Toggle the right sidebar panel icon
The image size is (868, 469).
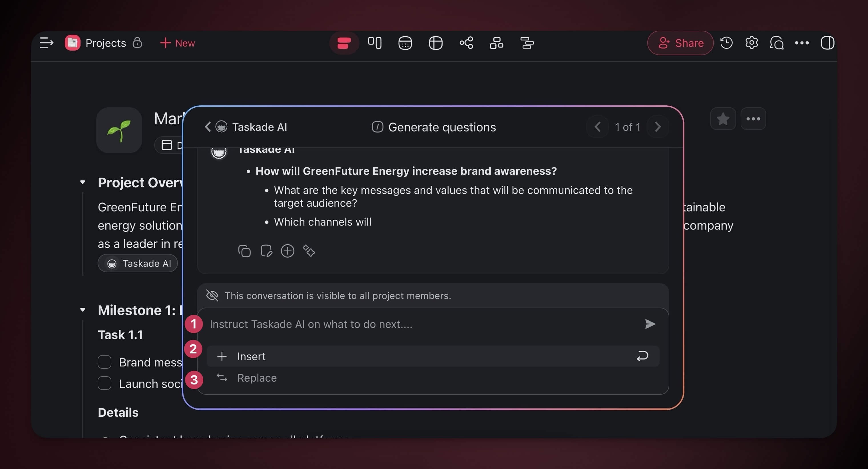click(x=827, y=43)
